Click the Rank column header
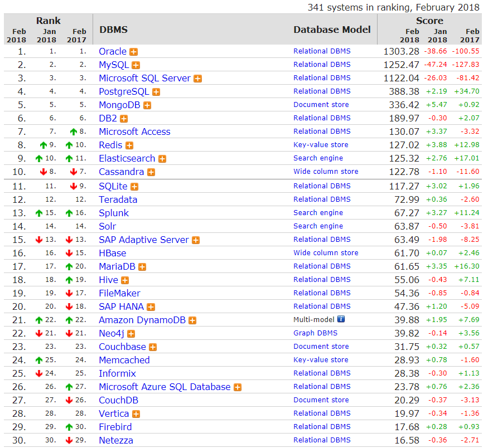 (x=48, y=21)
